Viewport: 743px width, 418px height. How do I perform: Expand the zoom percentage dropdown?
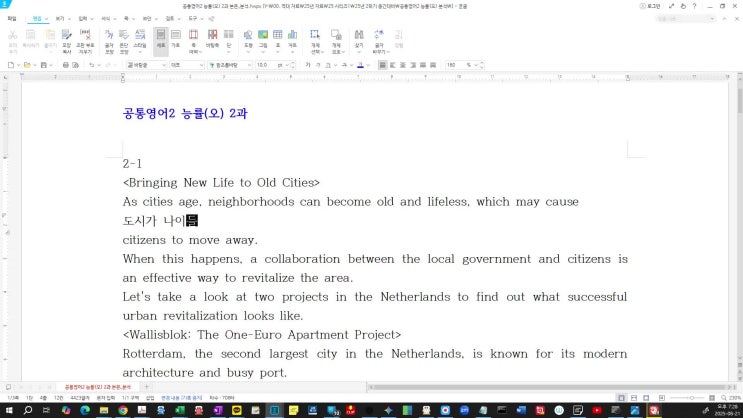pos(473,65)
